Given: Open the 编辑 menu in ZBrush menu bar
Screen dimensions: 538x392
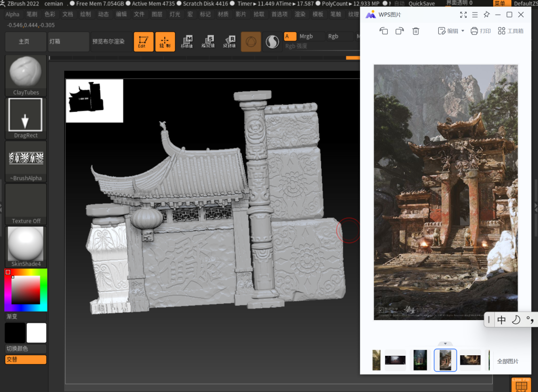Looking at the screenshot, I should pyautogui.click(x=121, y=14).
